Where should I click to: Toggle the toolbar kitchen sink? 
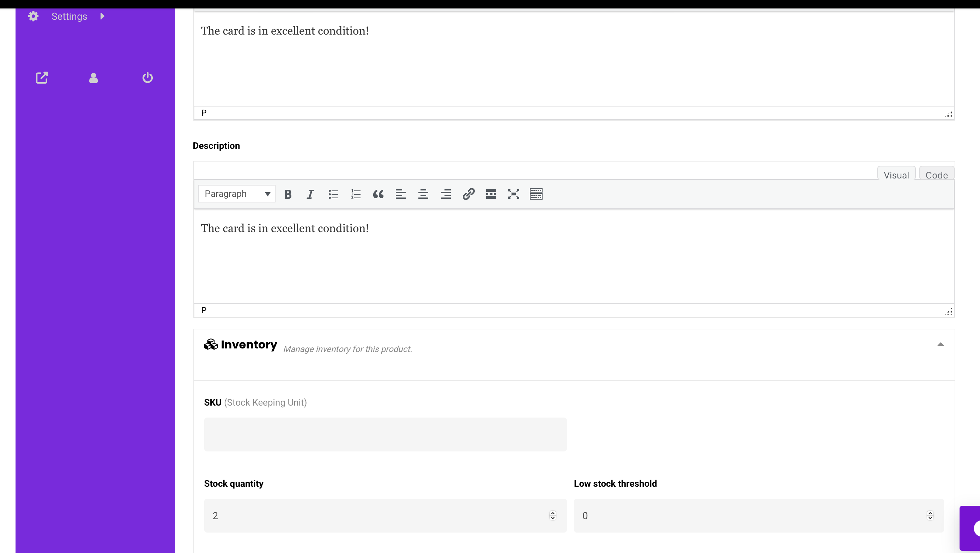pos(536,194)
